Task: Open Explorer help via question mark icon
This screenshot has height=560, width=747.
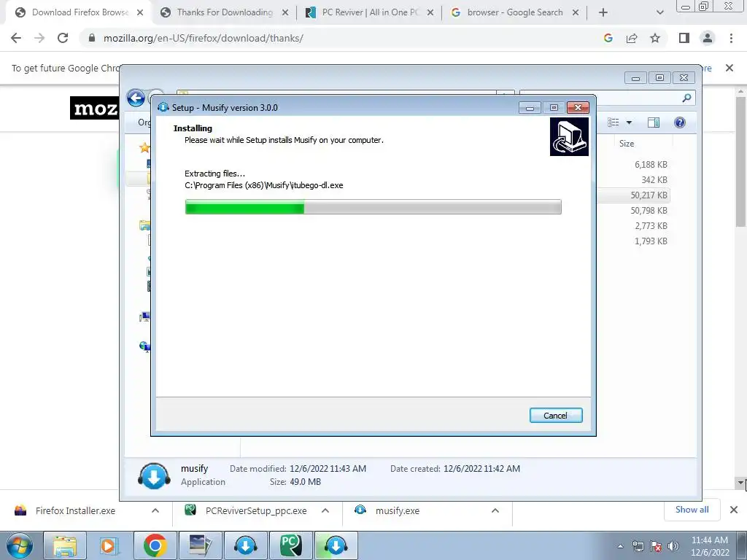Action: 680,122
